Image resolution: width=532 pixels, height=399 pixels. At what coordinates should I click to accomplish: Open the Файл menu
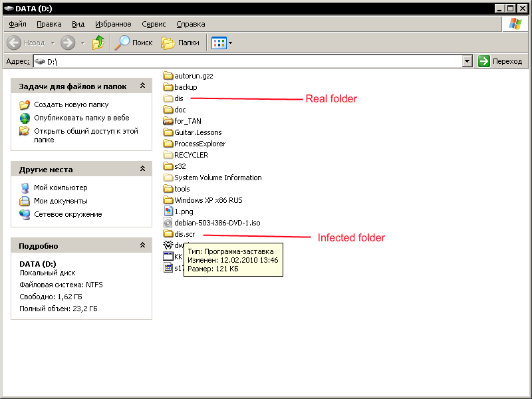(18, 24)
